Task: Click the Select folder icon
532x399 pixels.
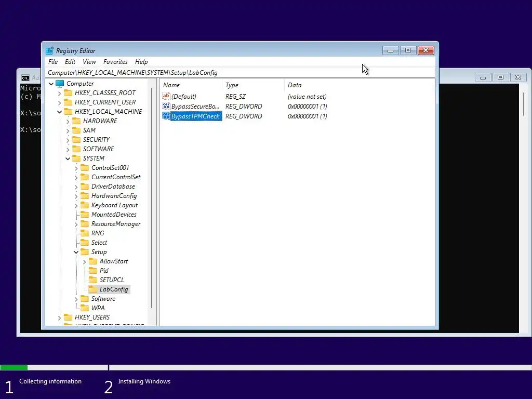Action: pos(85,243)
